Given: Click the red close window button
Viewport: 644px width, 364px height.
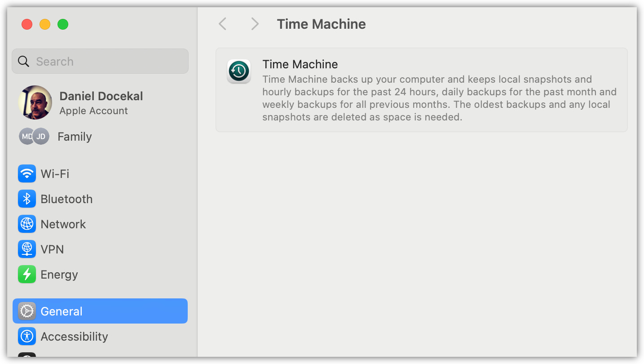Looking at the screenshot, I should [x=27, y=24].
